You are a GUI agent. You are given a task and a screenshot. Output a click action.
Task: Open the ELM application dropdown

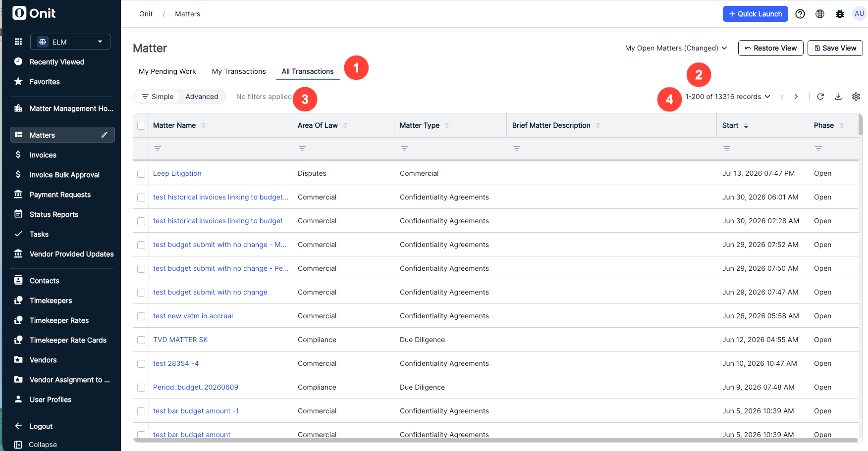click(70, 42)
